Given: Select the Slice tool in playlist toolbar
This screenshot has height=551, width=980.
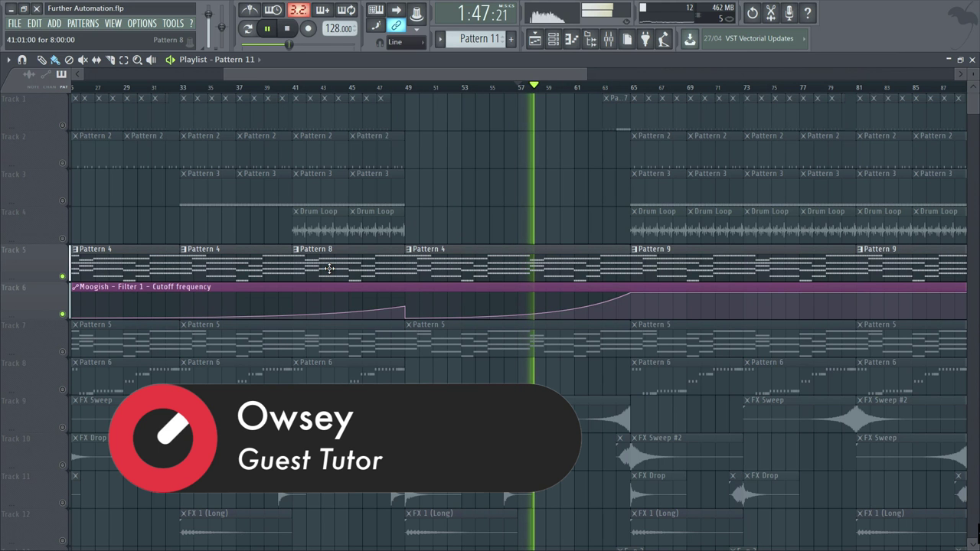Looking at the screenshot, I should tap(109, 60).
